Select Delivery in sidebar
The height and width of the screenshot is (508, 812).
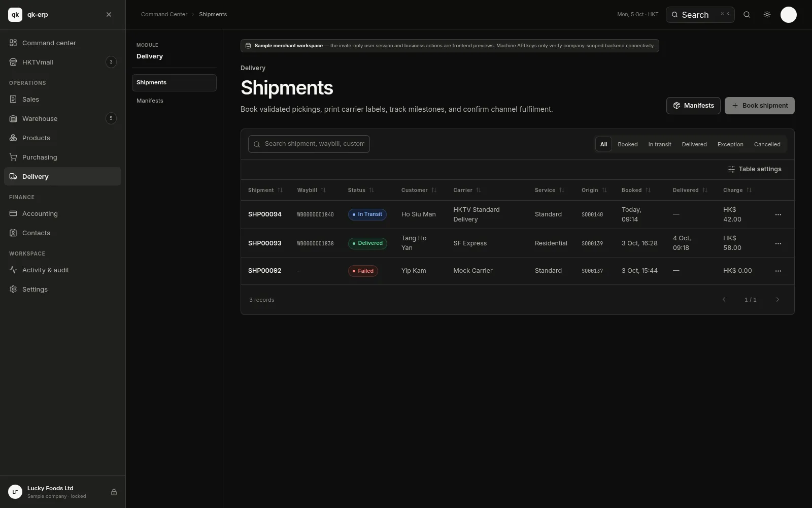[x=62, y=176]
